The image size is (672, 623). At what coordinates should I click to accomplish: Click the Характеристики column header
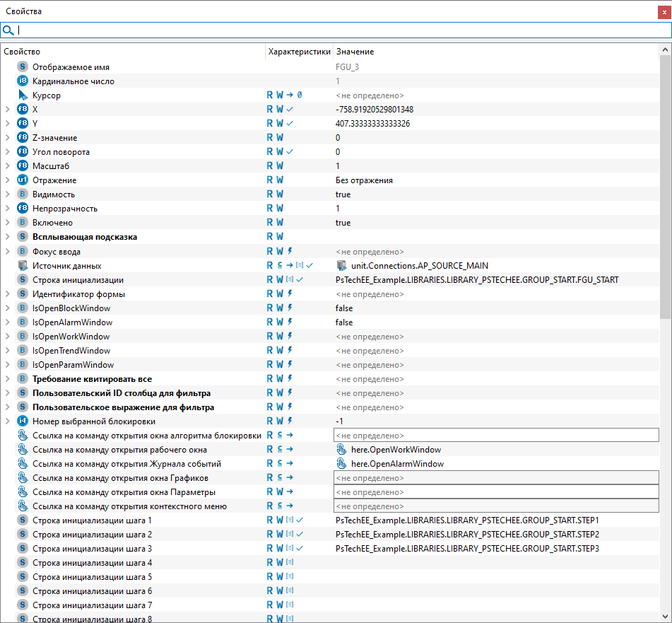pos(299,52)
